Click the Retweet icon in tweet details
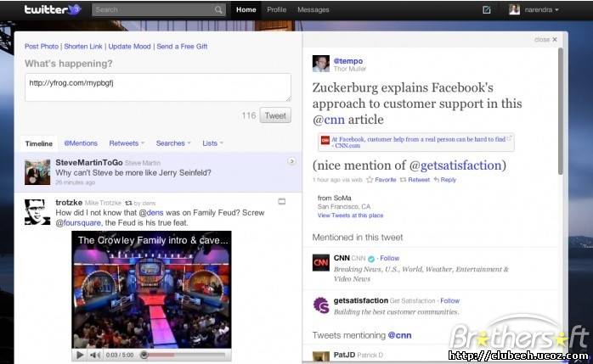 (x=404, y=180)
